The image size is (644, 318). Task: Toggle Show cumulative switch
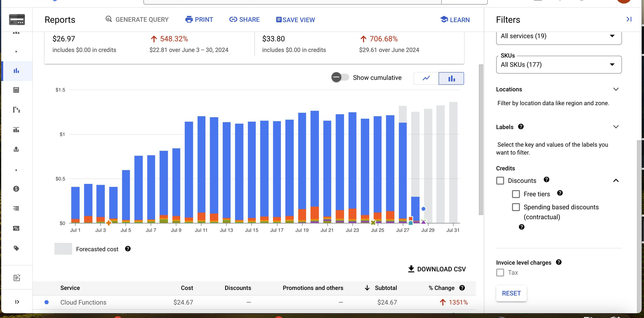coord(340,77)
